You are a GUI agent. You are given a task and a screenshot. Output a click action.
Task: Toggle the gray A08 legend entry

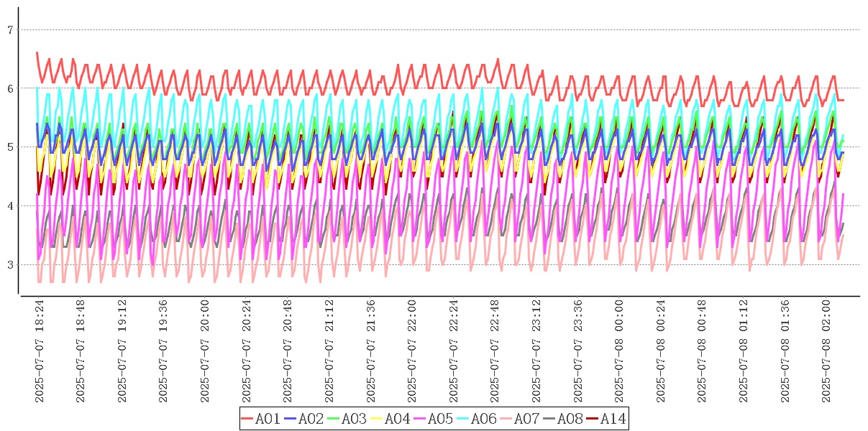[x=563, y=419]
